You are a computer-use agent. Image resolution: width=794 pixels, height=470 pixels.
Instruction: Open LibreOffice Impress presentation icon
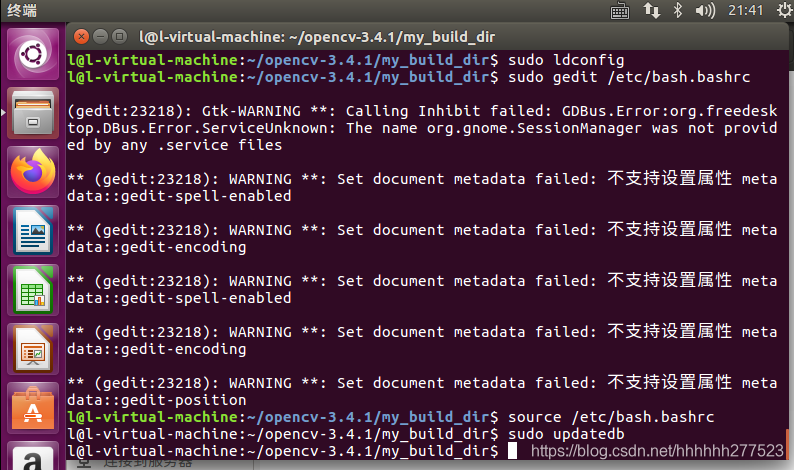(33, 349)
